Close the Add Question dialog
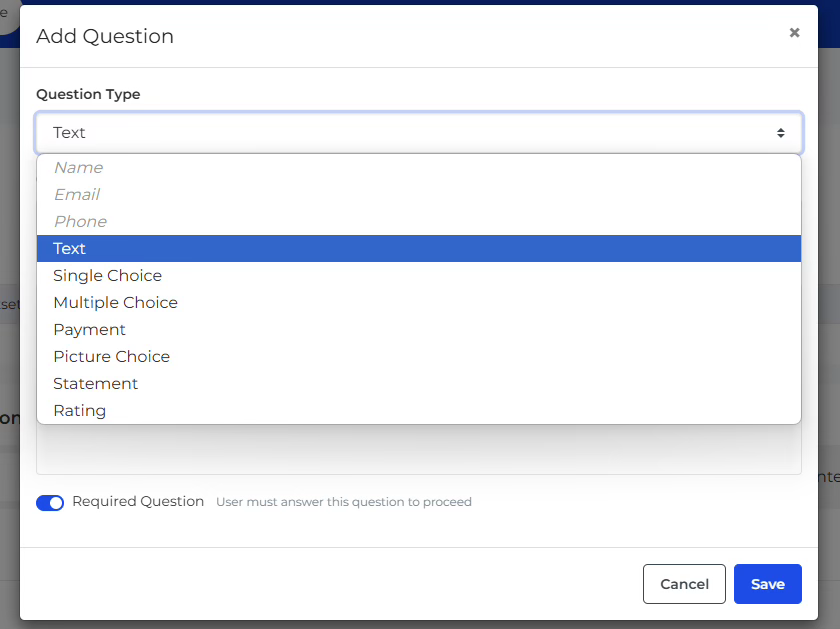 click(794, 33)
